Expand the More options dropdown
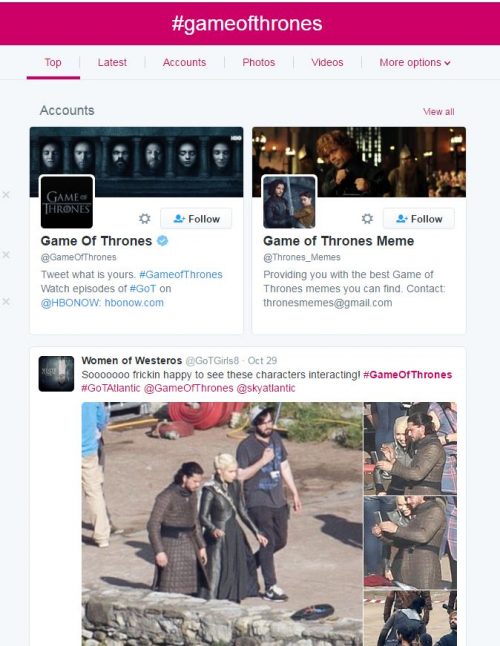Image resolution: width=500 pixels, height=646 pixels. [x=415, y=63]
